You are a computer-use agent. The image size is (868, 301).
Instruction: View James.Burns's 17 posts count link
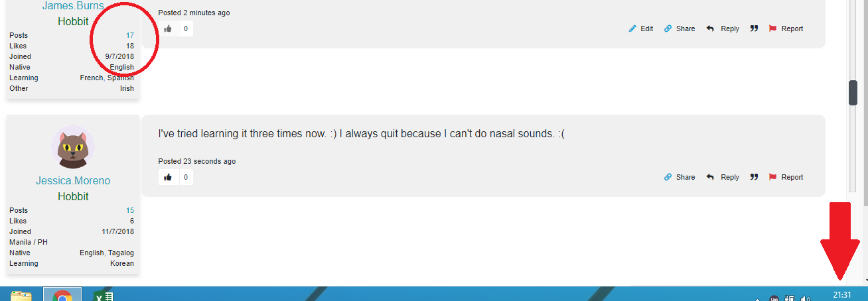tap(130, 35)
